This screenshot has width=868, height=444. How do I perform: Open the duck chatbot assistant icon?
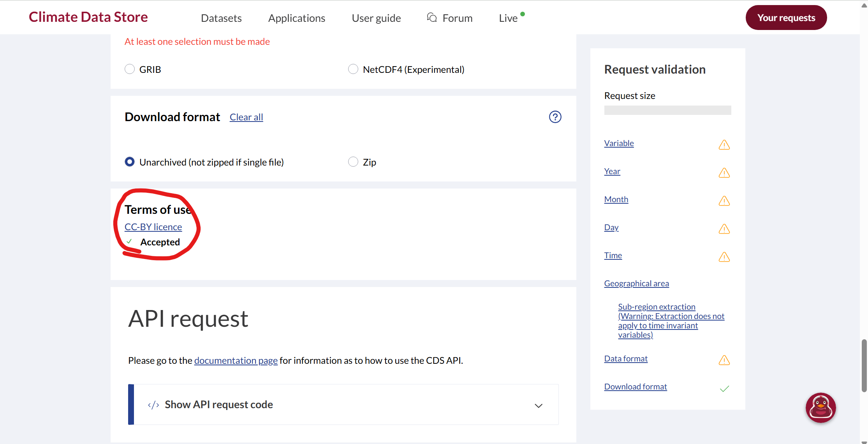pyautogui.click(x=820, y=407)
